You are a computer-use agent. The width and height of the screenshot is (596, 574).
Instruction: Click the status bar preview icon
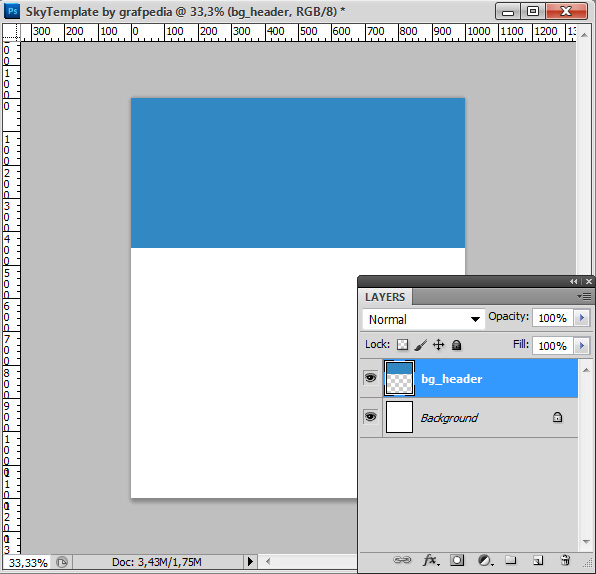[62, 561]
